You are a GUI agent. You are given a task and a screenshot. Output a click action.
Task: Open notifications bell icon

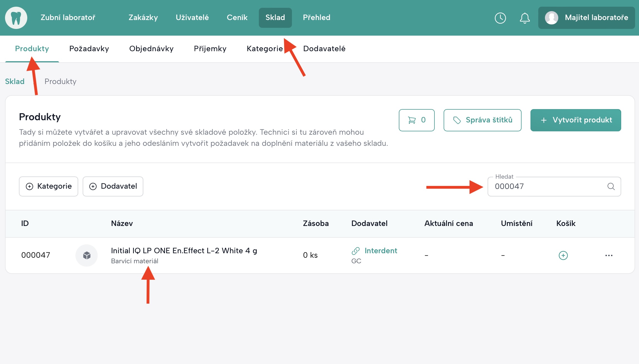pos(525,18)
